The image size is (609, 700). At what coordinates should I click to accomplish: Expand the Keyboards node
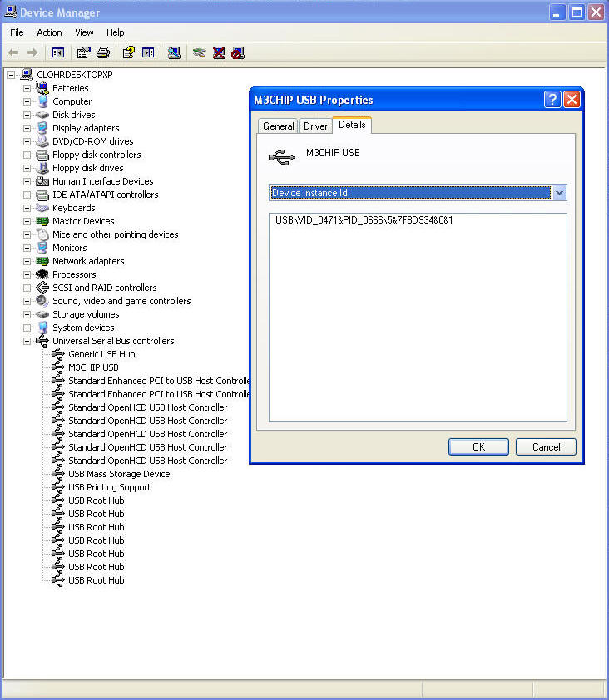pos(27,208)
